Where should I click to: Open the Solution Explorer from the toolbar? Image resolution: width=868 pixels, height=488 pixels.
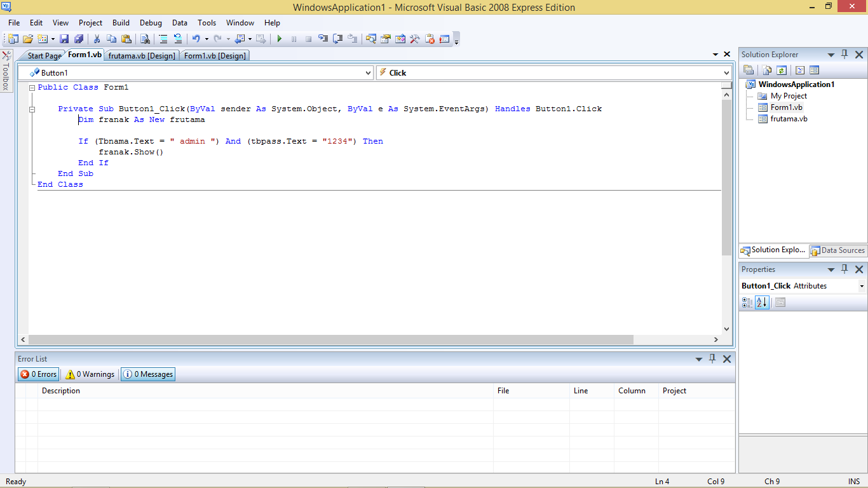371,39
